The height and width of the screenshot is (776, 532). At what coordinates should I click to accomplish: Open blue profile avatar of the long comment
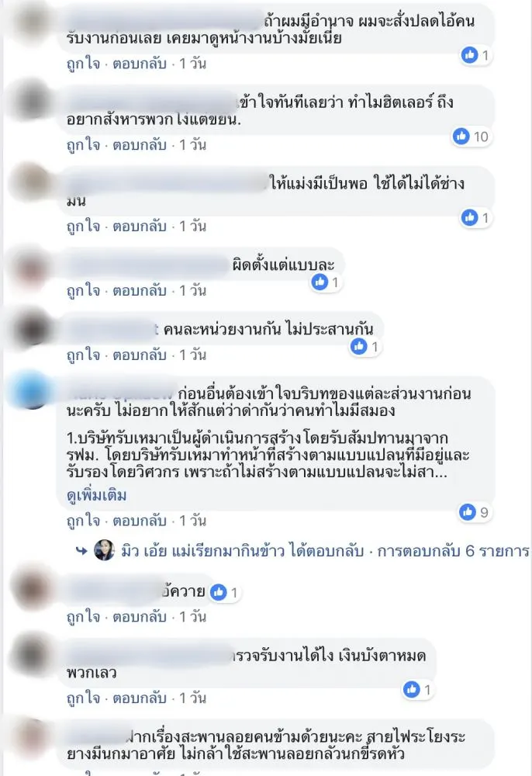tap(33, 390)
